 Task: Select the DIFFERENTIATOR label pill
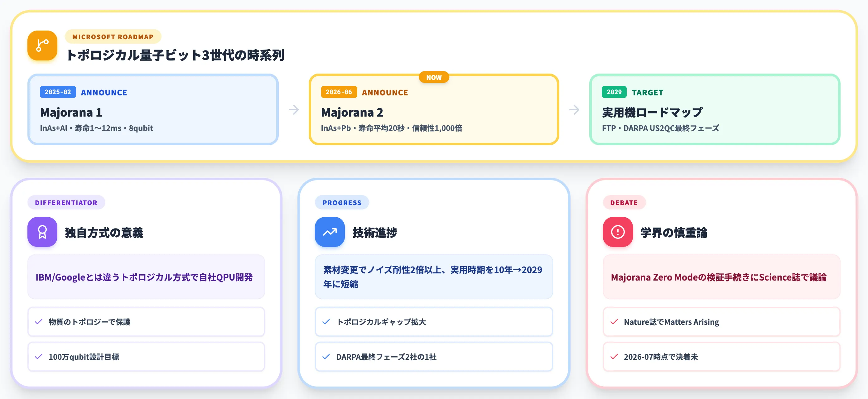coord(66,203)
